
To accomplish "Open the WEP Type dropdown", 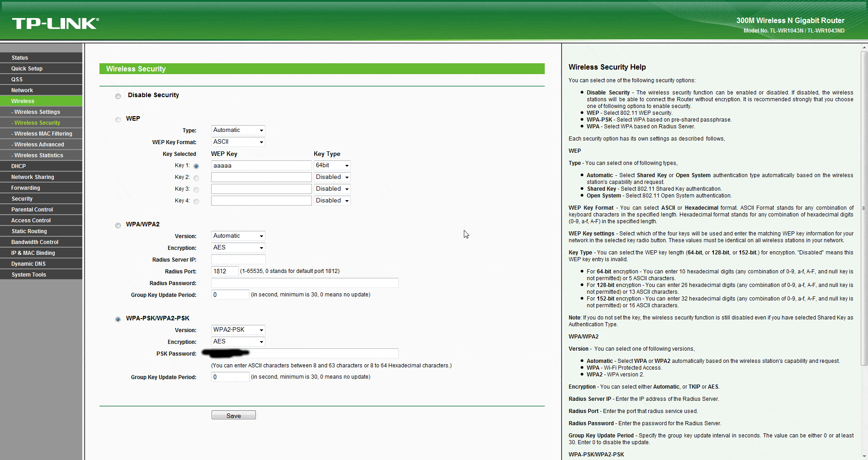I will click(x=238, y=130).
